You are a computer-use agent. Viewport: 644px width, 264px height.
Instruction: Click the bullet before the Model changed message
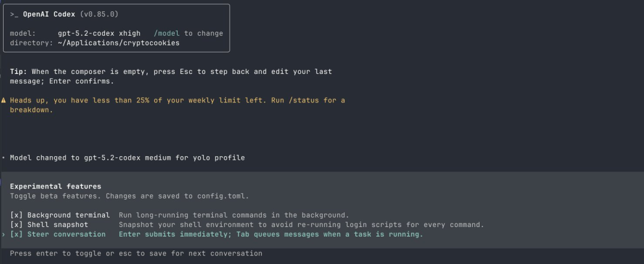pyautogui.click(x=4, y=158)
